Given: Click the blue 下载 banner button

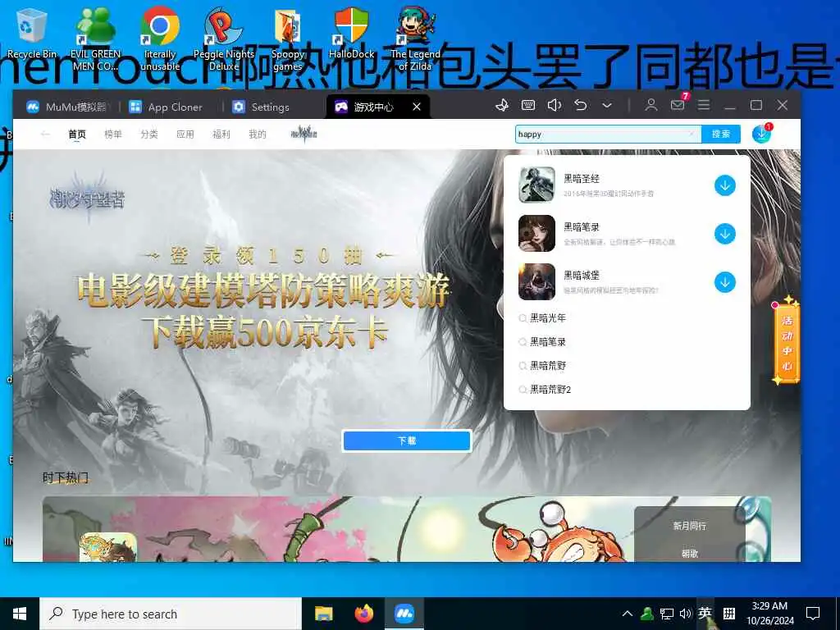Looking at the screenshot, I should pos(407,441).
